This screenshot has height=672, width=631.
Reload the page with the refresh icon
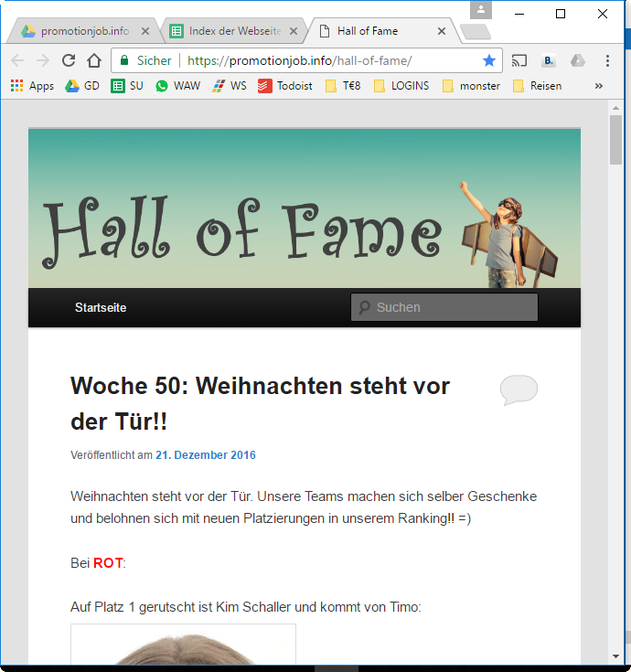[69, 60]
